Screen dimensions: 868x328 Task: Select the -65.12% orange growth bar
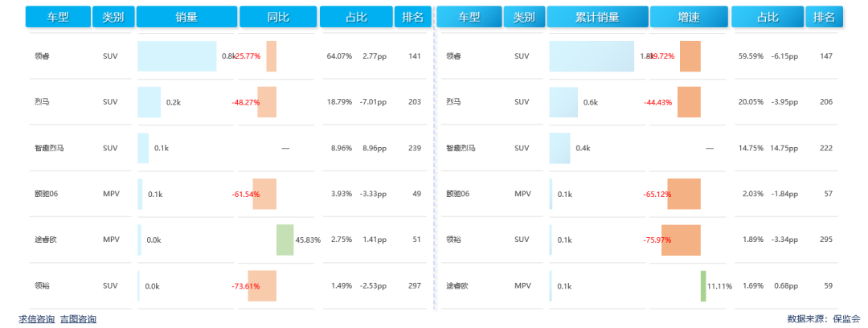[x=684, y=194]
